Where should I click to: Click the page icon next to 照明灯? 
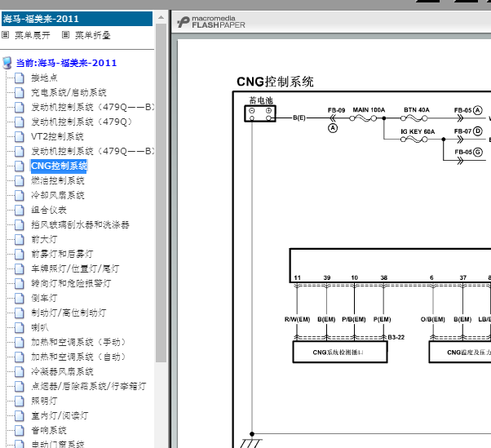(x=19, y=401)
